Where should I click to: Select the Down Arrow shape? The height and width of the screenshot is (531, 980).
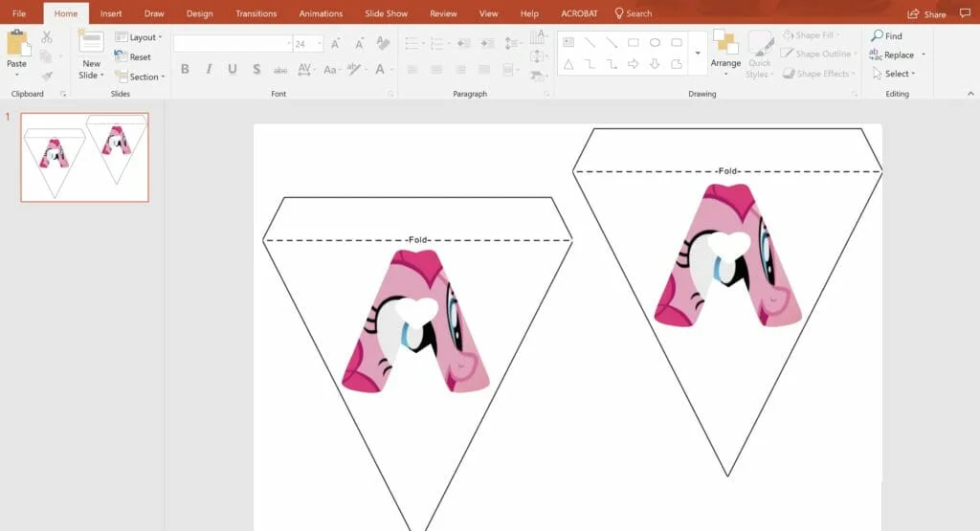pos(655,64)
